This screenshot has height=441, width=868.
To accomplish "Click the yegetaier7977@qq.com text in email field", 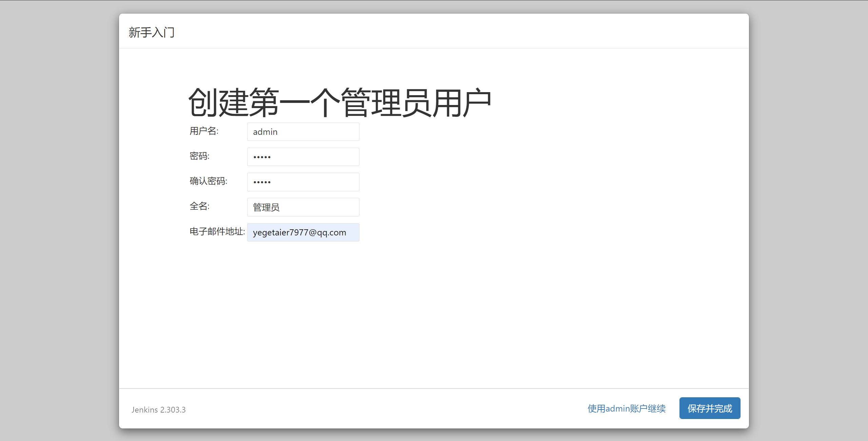I will (x=299, y=233).
